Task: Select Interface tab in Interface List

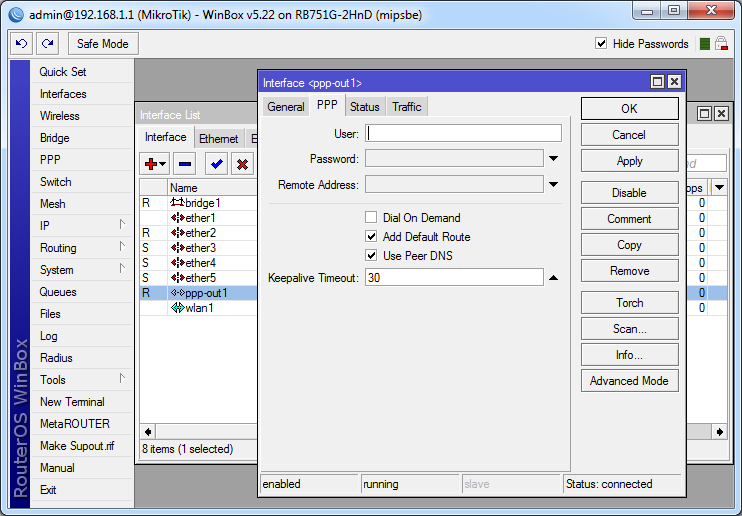Action: pyautogui.click(x=166, y=137)
